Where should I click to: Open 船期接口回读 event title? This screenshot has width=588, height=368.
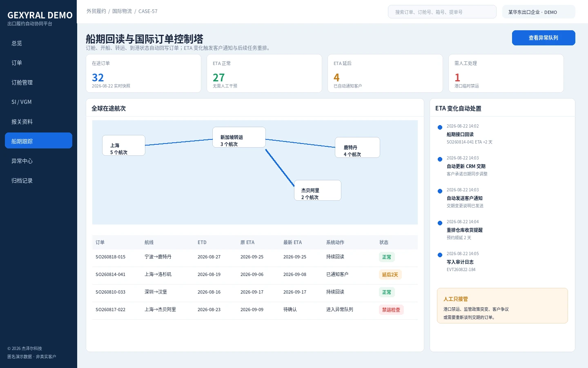[460, 135]
